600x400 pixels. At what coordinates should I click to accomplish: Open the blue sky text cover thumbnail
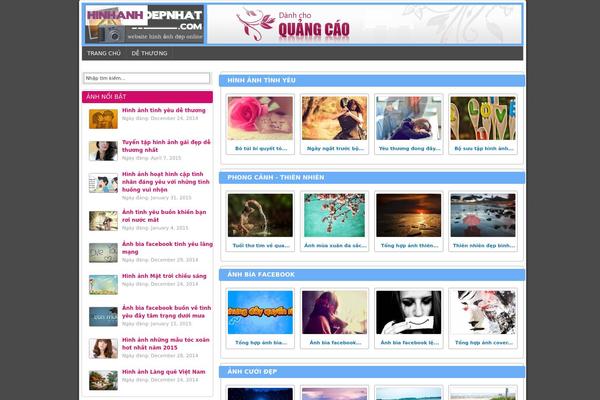click(x=260, y=312)
